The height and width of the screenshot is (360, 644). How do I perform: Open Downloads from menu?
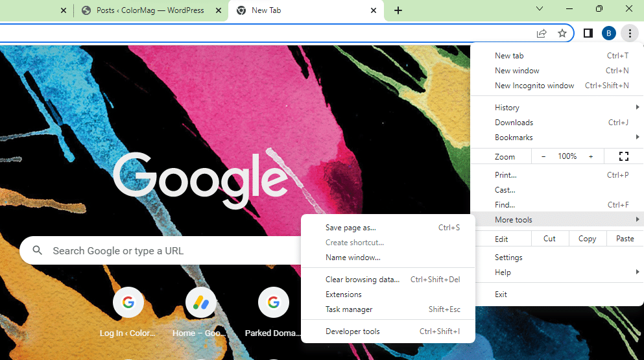[556, 123]
